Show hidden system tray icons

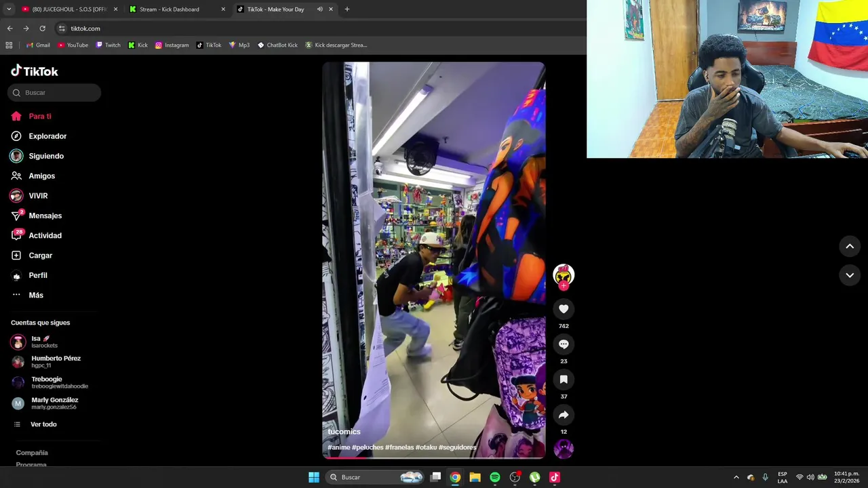[736, 477]
